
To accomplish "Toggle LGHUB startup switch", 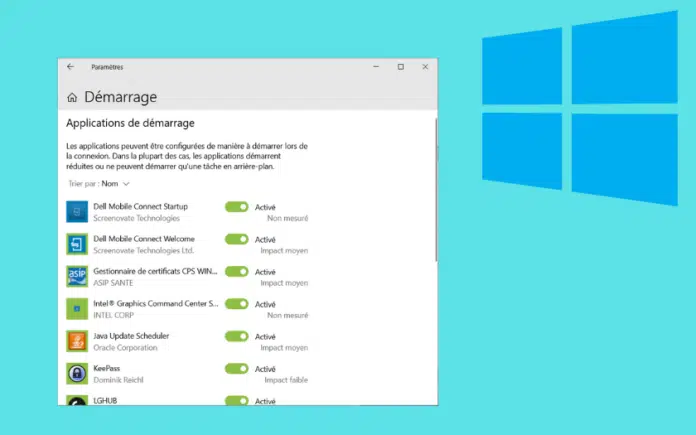I will click(x=237, y=400).
